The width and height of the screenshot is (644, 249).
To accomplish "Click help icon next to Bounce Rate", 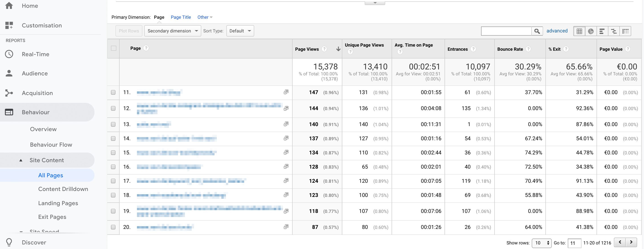I will pyautogui.click(x=528, y=49).
